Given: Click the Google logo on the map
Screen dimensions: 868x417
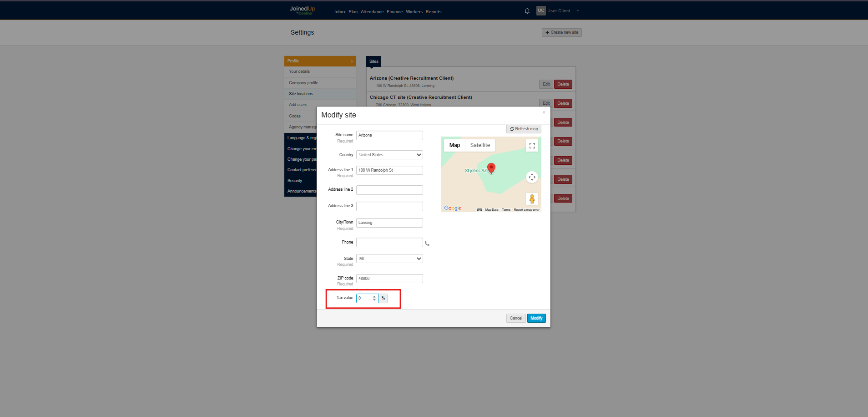Looking at the screenshot, I should (452, 208).
